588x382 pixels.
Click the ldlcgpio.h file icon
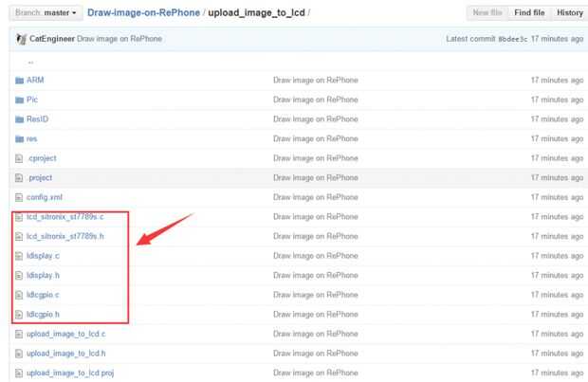click(19, 315)
